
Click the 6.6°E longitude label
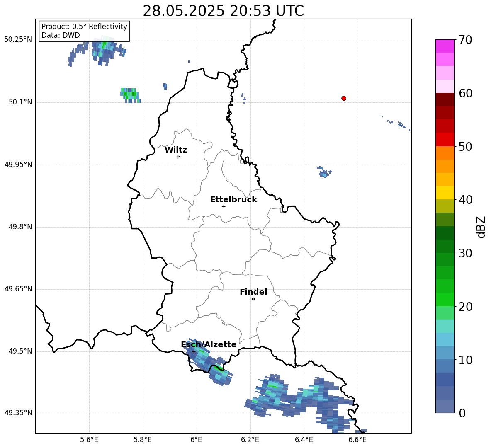pos(357,440)
